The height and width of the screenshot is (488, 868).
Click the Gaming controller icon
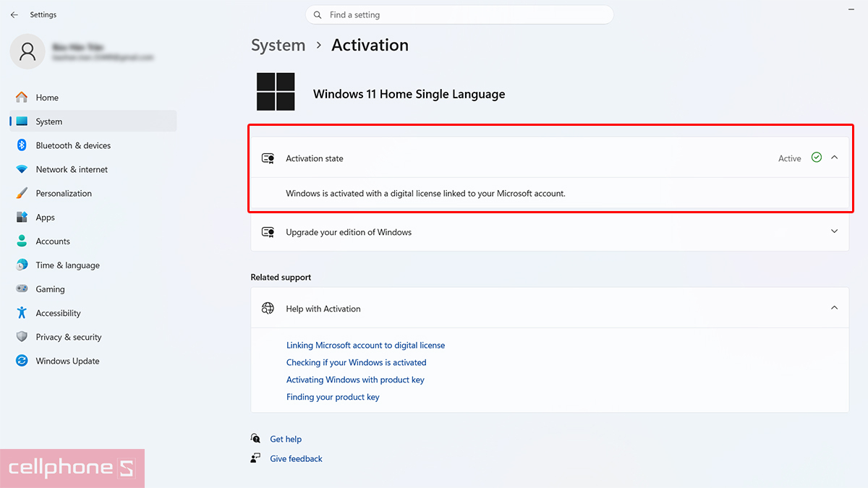(22, 289)
